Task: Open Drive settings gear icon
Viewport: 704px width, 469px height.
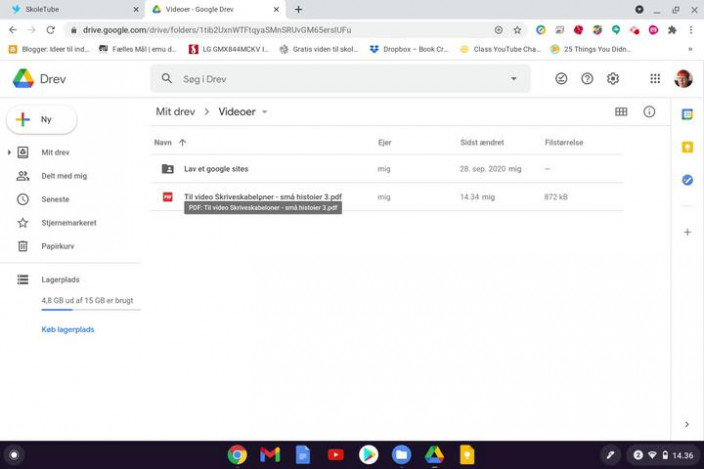Action: 613,79
